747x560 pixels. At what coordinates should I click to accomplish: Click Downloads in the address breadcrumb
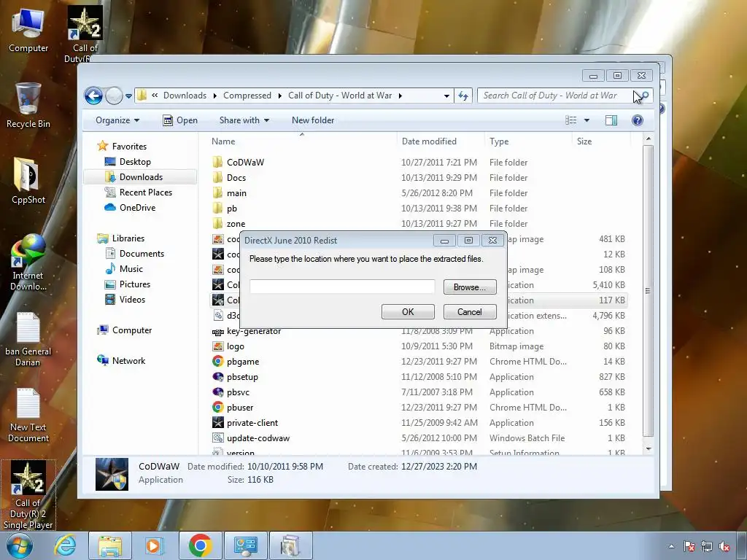click(185, 96)
